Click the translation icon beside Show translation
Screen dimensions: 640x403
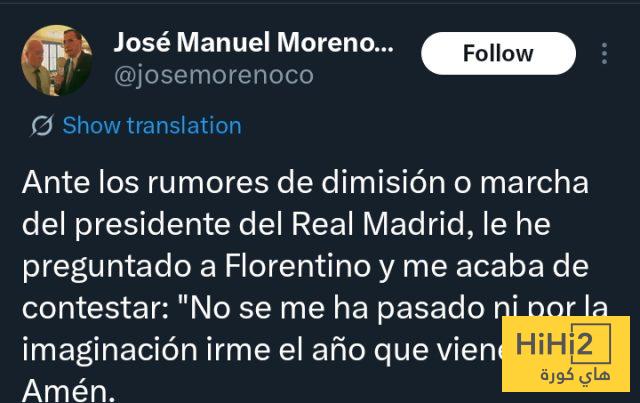(42, 126)
